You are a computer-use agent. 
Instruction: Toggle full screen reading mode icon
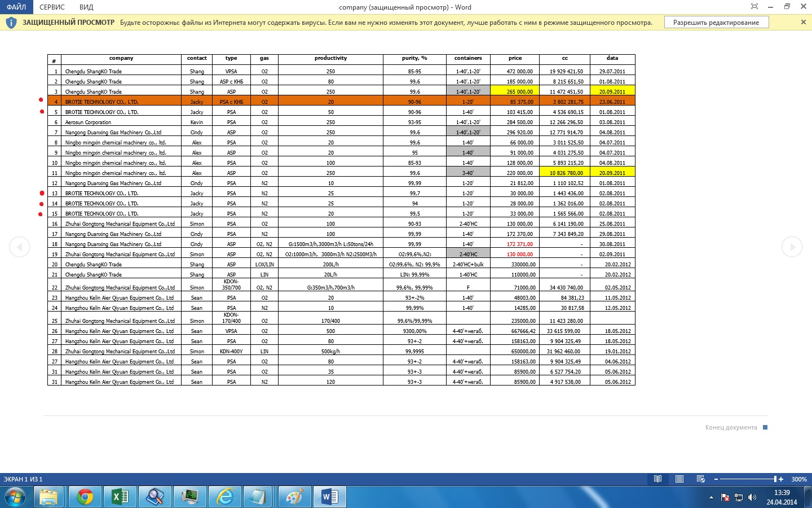[754, 6]
